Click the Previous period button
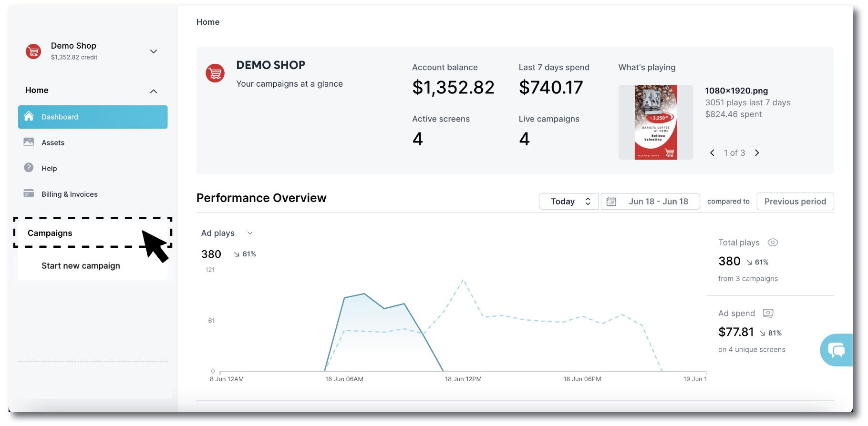 795,202
